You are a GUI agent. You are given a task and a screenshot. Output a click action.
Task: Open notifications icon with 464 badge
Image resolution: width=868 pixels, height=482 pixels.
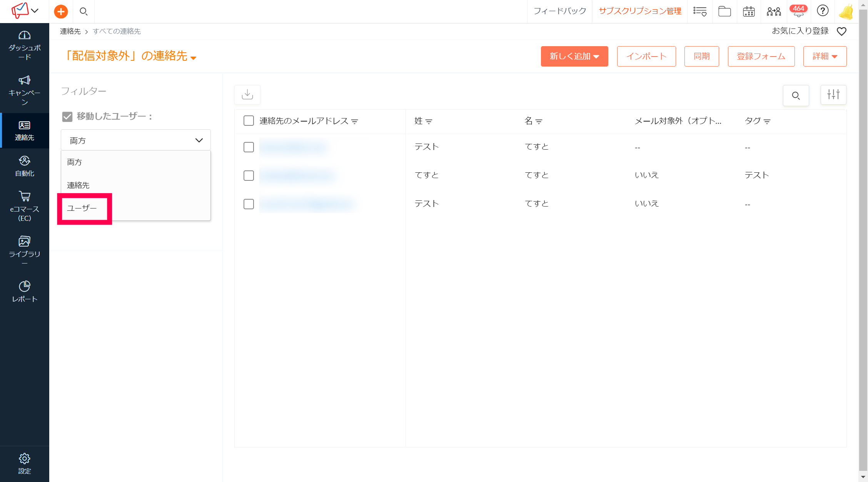click(x=798, y=12)
